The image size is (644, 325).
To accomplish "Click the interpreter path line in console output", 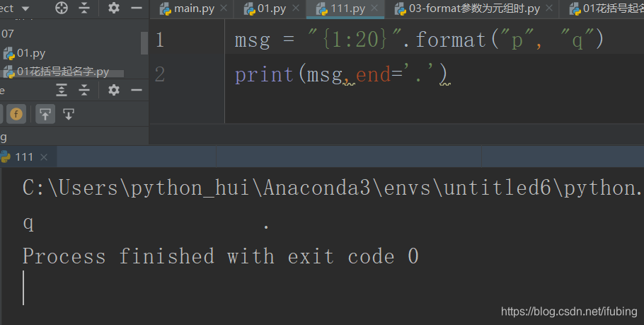I will [333, 188].
